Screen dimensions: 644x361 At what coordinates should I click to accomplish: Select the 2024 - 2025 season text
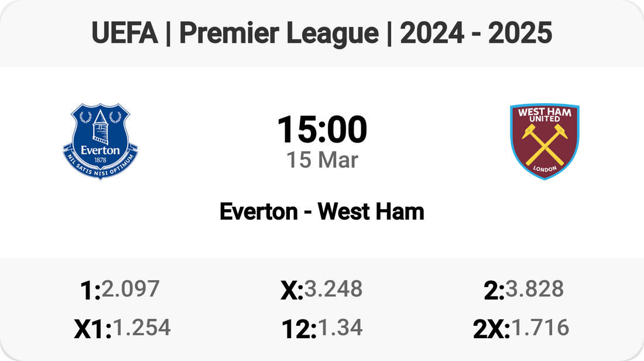476,34
